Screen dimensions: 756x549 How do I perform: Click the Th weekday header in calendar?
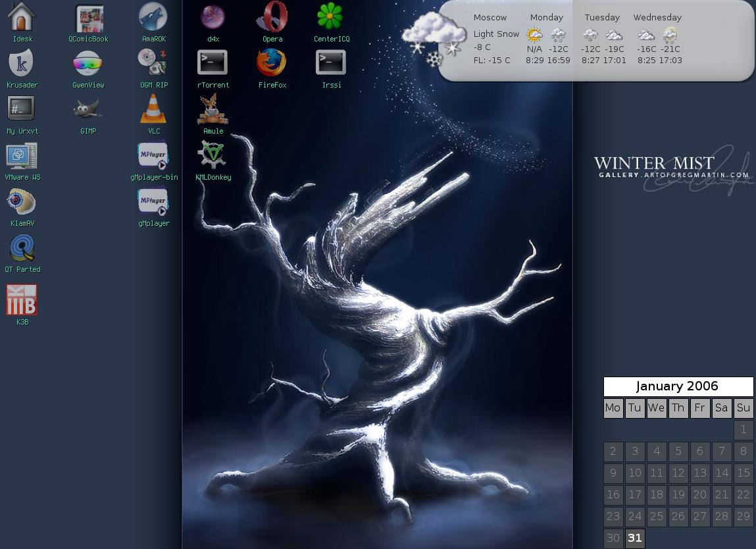tap(678, 407)
